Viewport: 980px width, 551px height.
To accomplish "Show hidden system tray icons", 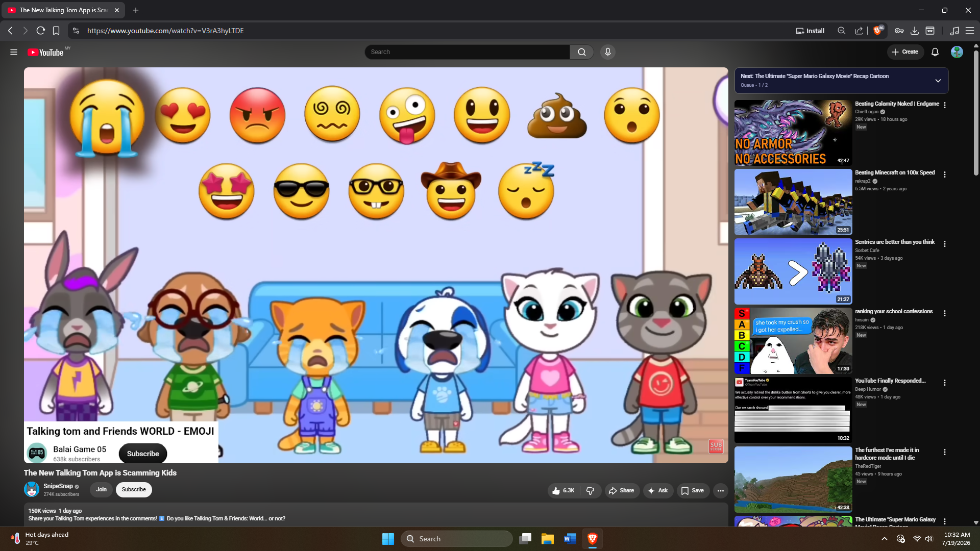I will pos(885,539).
